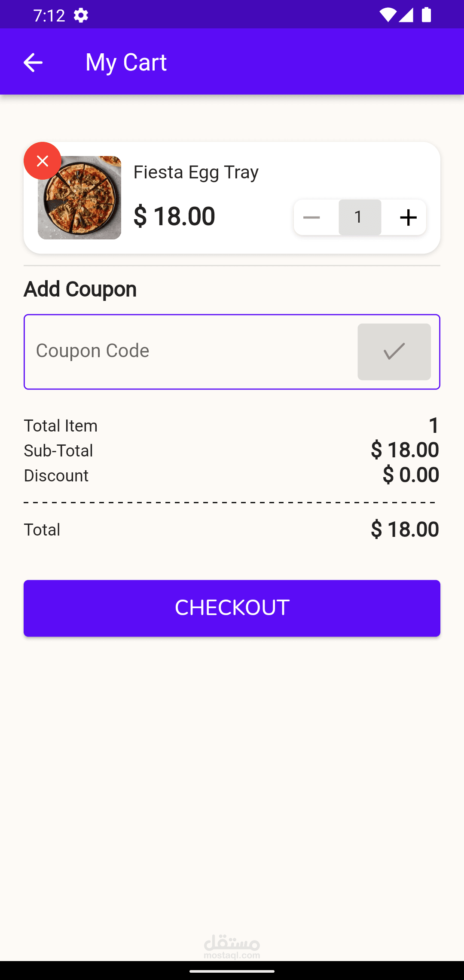Tap the Add Coupon heading
The image size is (464, 980).
pyautogui.click(x=80, y=289)
